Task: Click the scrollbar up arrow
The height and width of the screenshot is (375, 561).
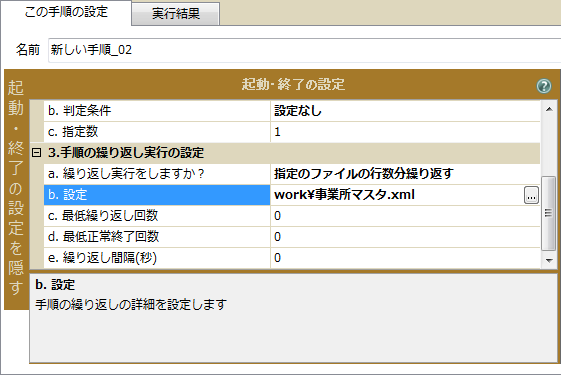Action: pyautogui.click(x=549, y=109)
